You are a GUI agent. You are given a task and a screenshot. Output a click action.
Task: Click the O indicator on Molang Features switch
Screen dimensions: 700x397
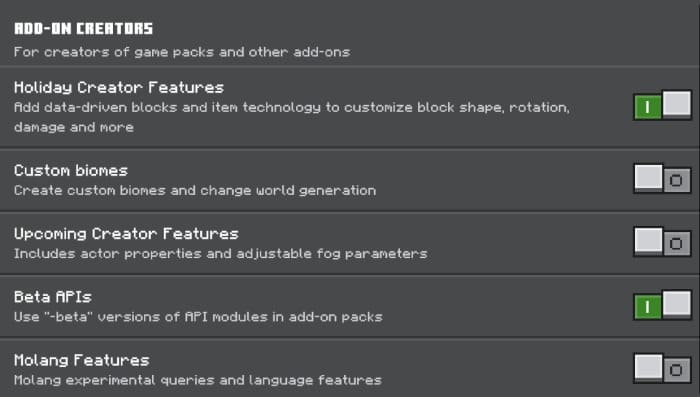coord(676,370)
